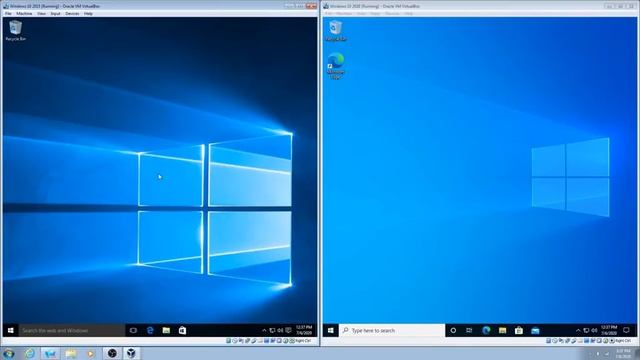Open Action Center in 2015 VM tray
Viewport: 640px width, 360px height.
pos(288,330)
